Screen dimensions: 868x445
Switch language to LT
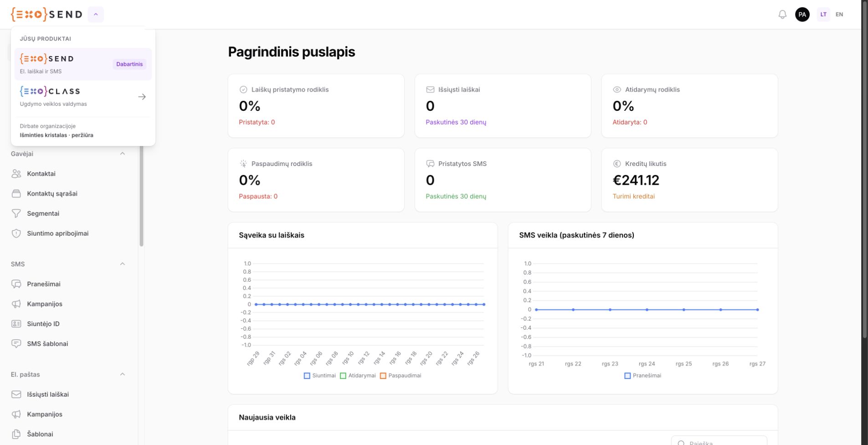pyautogui.click(x=823, y=15)
